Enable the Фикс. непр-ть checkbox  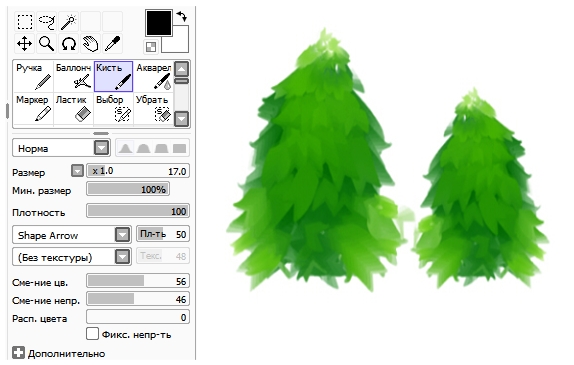(92, 334)
